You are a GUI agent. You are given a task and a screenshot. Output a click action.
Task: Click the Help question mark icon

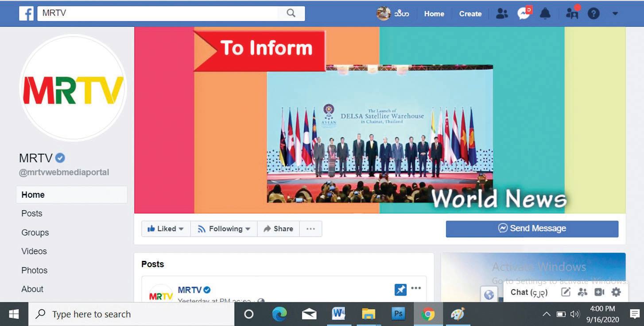[594, 14]
